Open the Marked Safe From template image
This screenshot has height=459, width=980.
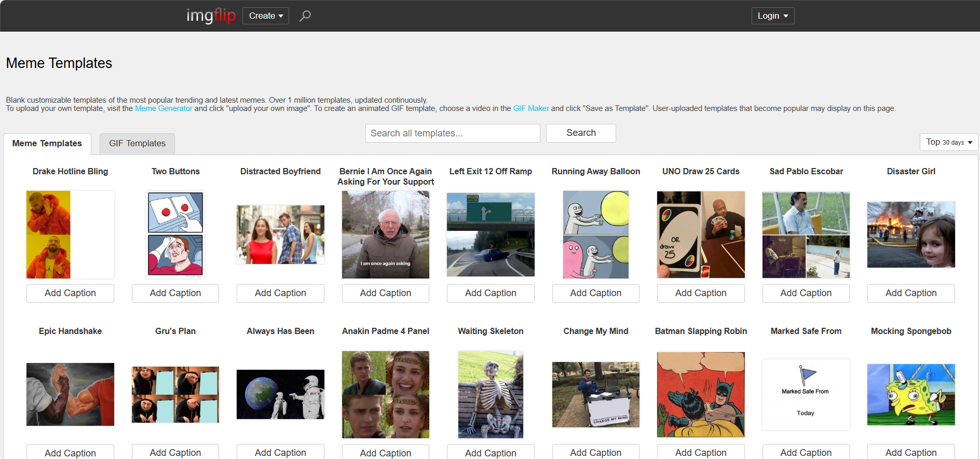(806, 395)
